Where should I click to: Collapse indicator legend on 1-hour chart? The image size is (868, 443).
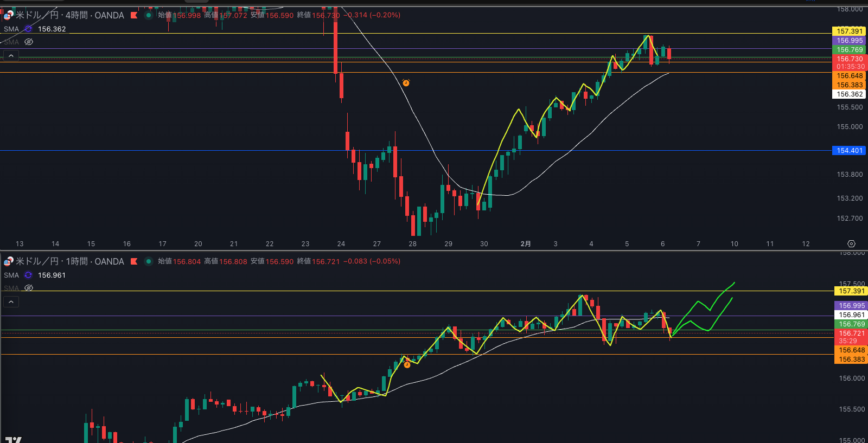tap(11, 301)
